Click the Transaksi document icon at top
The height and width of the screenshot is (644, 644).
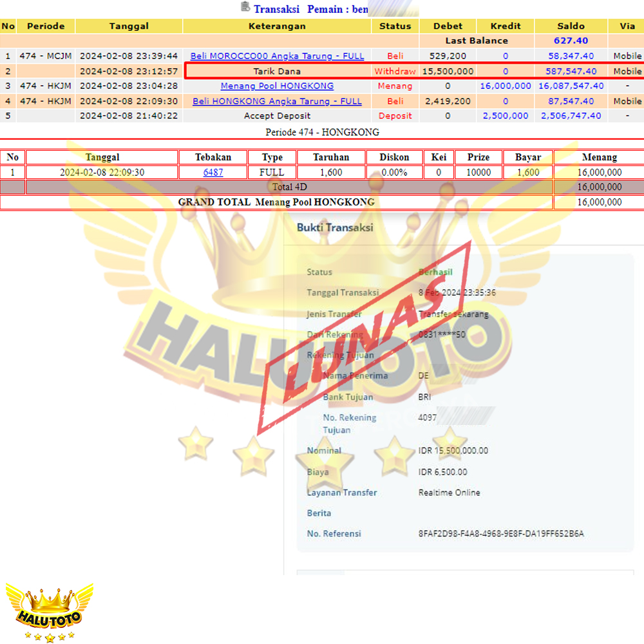tap(245, 7)
